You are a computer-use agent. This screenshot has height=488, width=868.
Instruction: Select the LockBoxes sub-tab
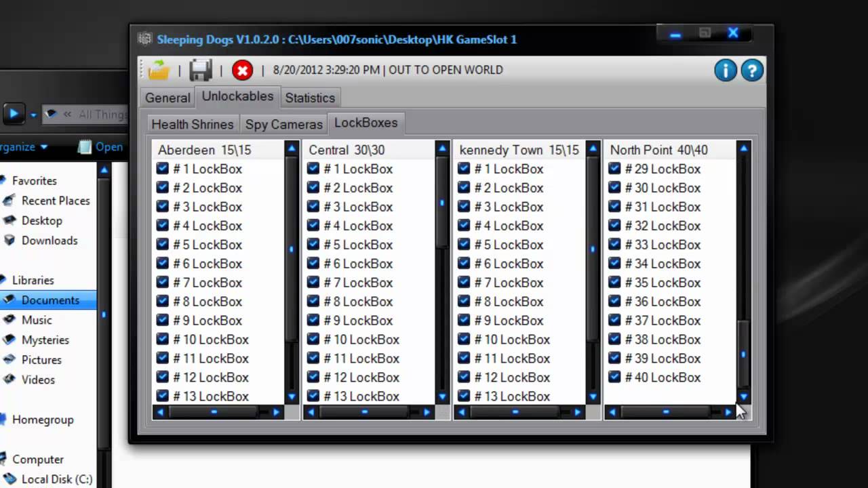366,123
